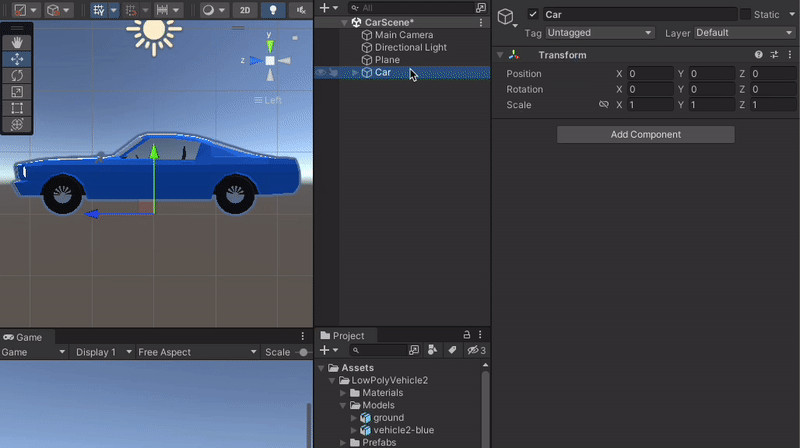The image size is (800, 448).
Task: Toggle the Project panel lock
Action: coord(466,335)
